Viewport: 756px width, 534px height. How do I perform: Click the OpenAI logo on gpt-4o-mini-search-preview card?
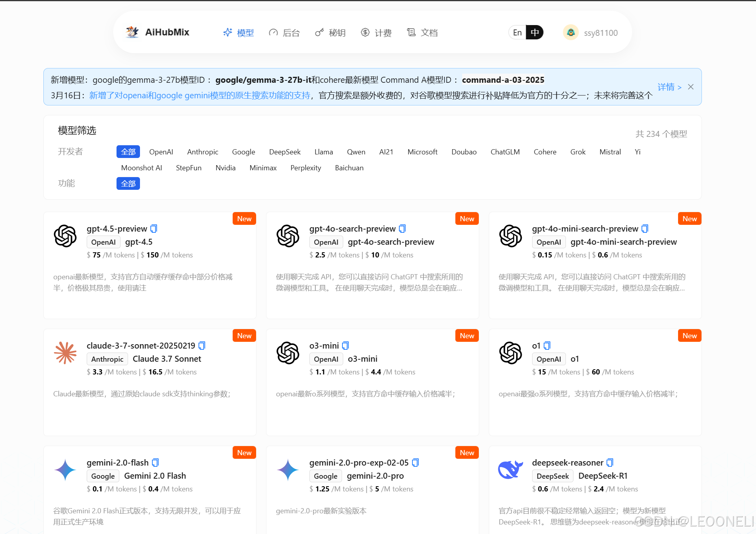coord(511,236)
